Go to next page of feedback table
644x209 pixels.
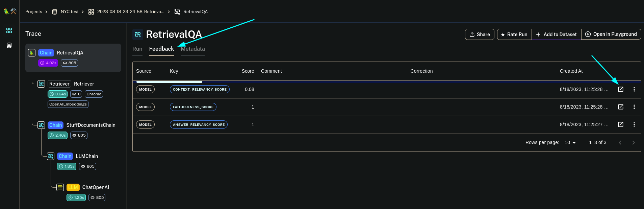[633, 143]
